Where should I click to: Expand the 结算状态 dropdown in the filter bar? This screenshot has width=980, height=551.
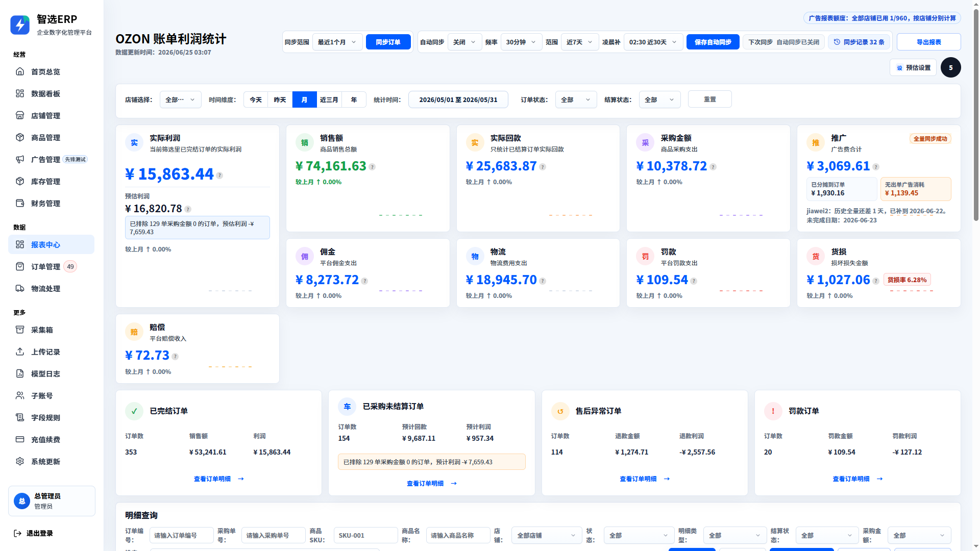tap(660, 99)
